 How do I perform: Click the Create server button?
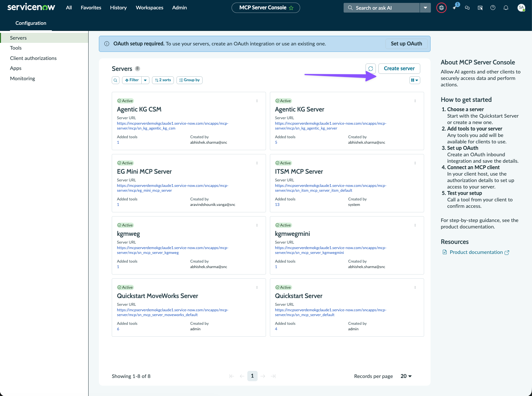[399, 69]
